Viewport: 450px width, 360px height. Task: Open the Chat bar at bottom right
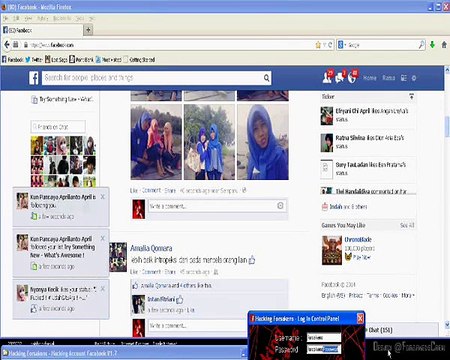402,330
